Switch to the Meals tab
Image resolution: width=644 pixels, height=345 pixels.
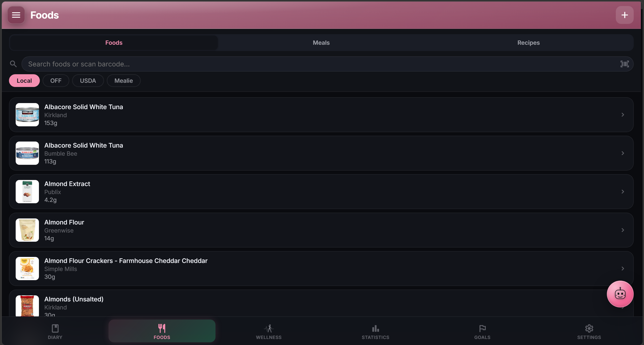(x=321, y=43)
